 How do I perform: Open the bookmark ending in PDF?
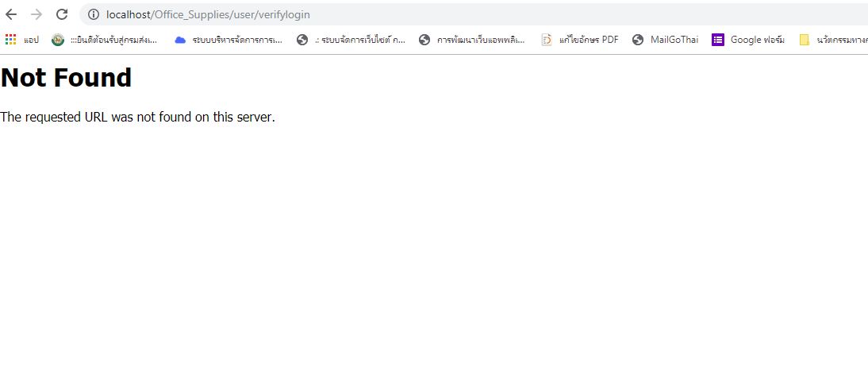579,40
